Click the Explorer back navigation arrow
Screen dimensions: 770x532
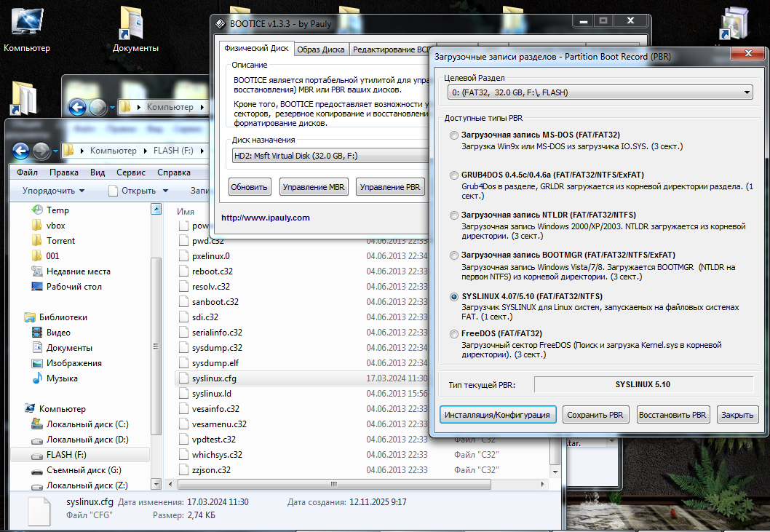tap(21, 151)
